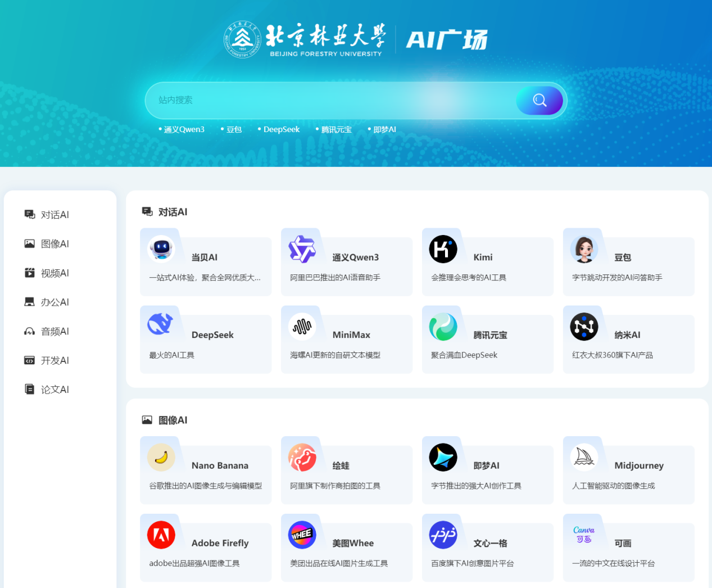The height and width of the screenshot is (588, 712).
Task: Select the DeepSeek search suggestion
Action: (x=282, y=129)
